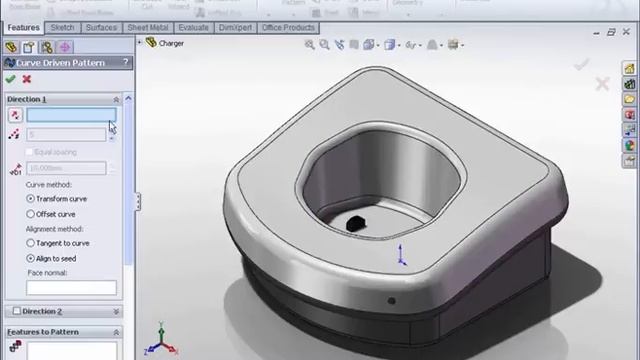The height and width of the screenshot is (360, 640).
Task: Cancel pattern with red X
Action: (x=27, y=79)
